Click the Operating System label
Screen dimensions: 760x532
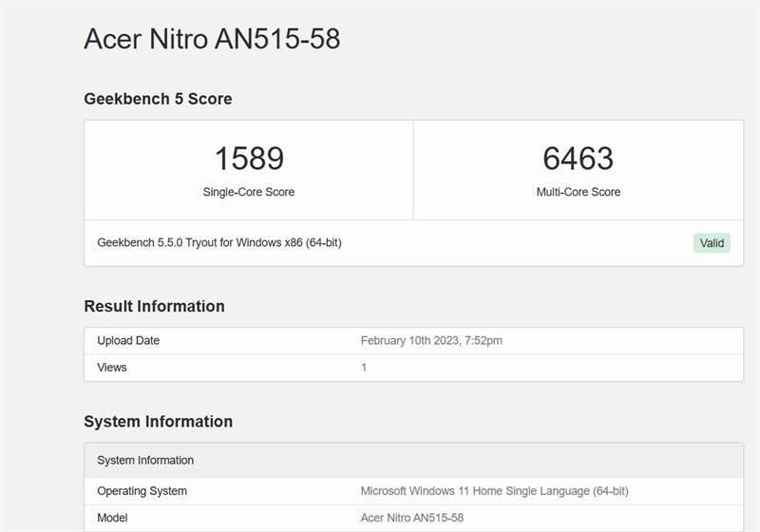coord(142,491)
